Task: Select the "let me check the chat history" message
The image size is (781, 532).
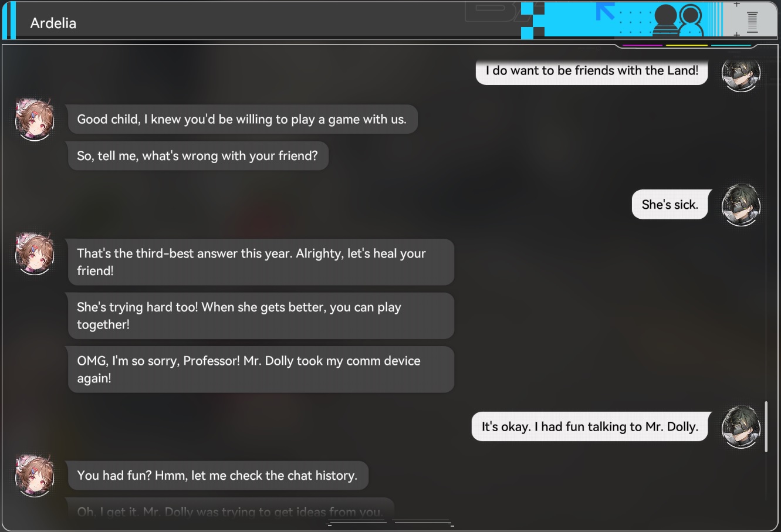Action: coord(218,476)
